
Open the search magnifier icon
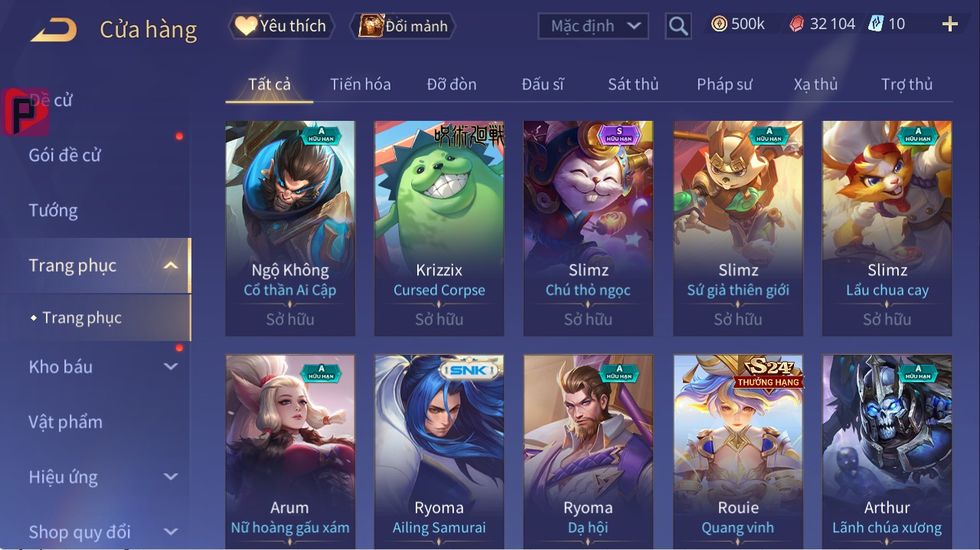pos(678,27)
